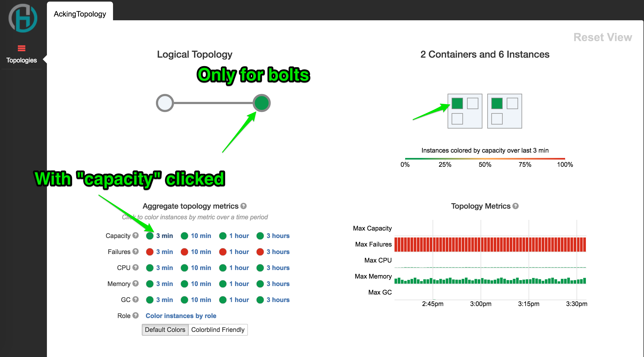
Task: Click the first container box
Action: tap(465, 111)
